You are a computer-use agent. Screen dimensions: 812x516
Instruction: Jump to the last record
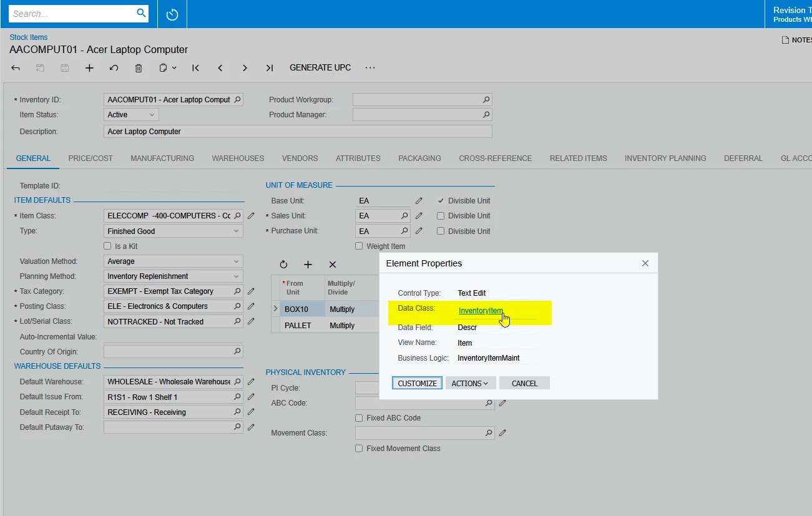[x=270, y=68]
